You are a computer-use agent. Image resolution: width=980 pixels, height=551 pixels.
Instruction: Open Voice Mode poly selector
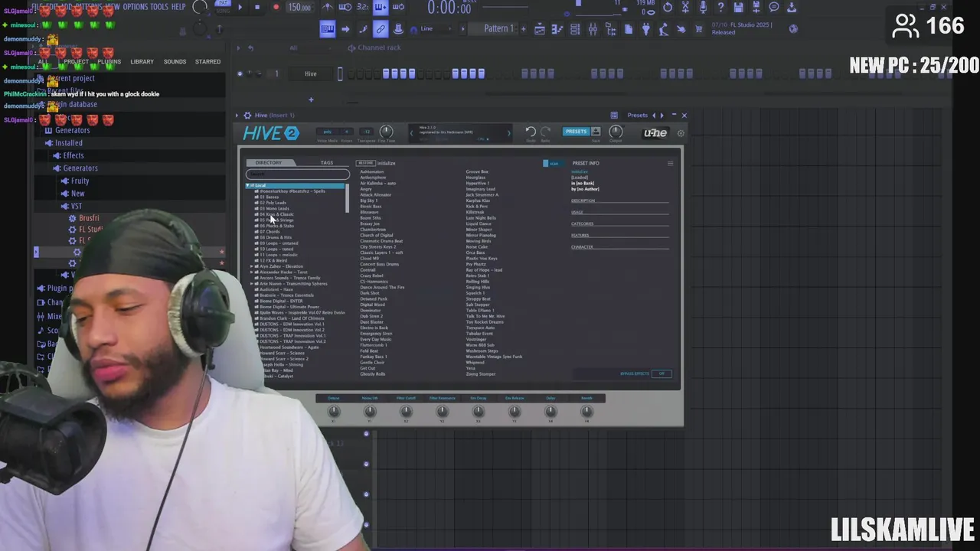coord(328,132)
